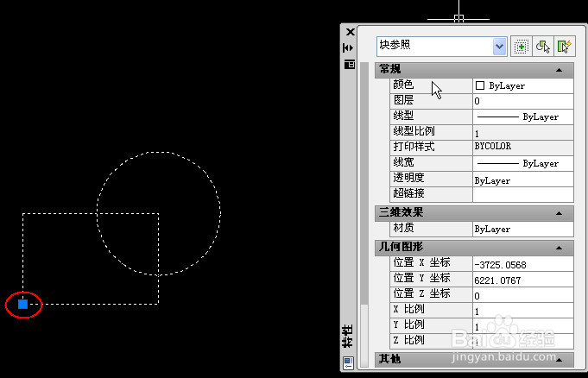
Task: Click the color swatch box beside ByLayer
Action: [479, 85]
